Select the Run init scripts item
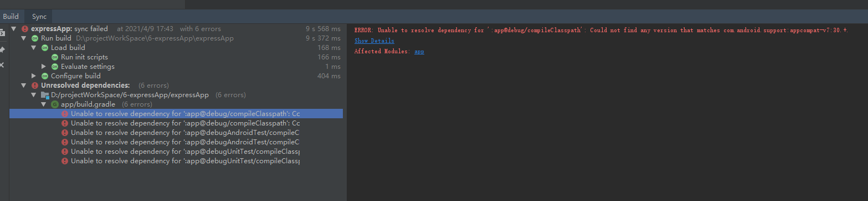The width and height of the screenshot is (868, 201). coord(84,57)
